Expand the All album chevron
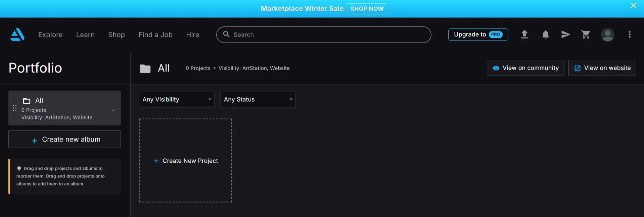 pos(113,110)
